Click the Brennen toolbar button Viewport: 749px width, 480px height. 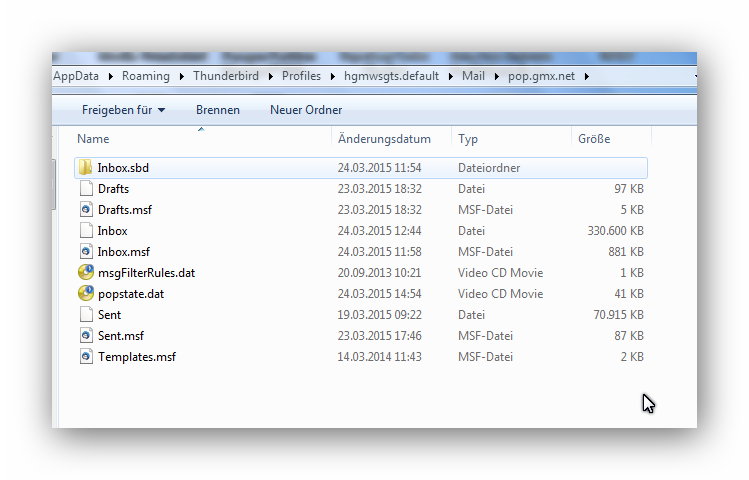point(218,110)
